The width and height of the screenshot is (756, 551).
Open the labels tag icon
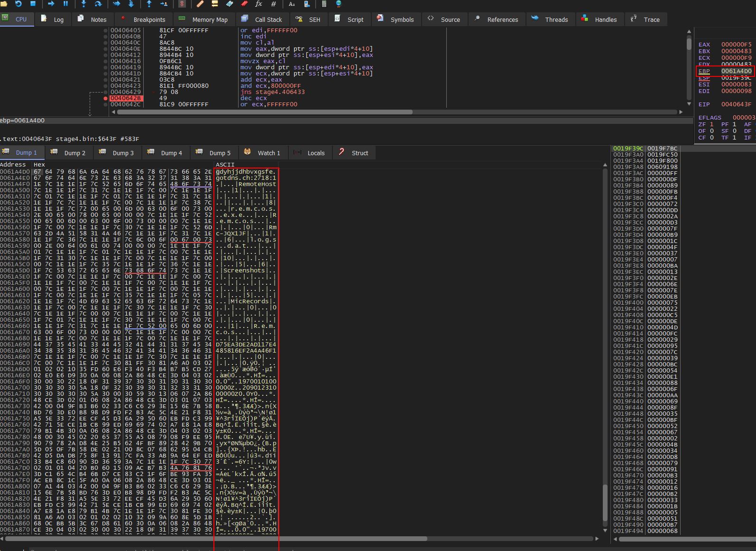point(230,3)
